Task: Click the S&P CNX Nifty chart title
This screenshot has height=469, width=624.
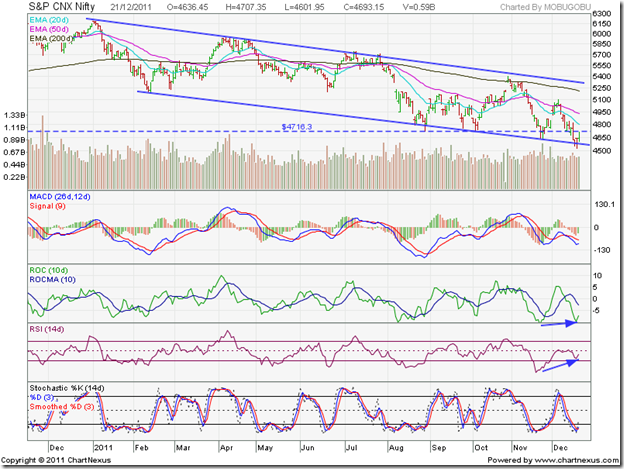Action: tap(62, 7)
